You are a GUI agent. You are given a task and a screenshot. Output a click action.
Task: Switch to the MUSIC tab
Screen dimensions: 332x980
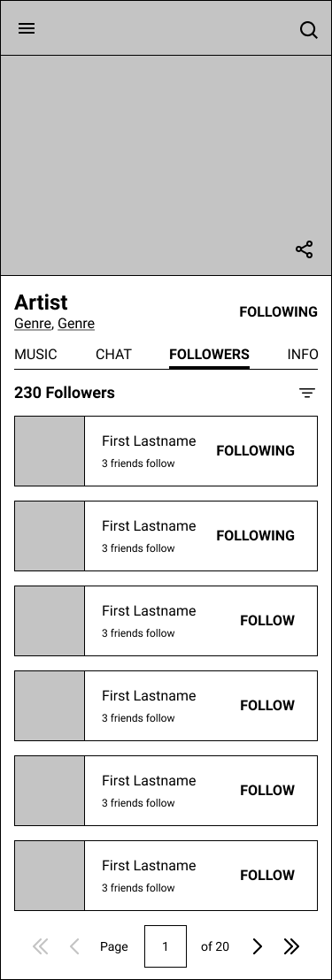click(x=35, y=355)
